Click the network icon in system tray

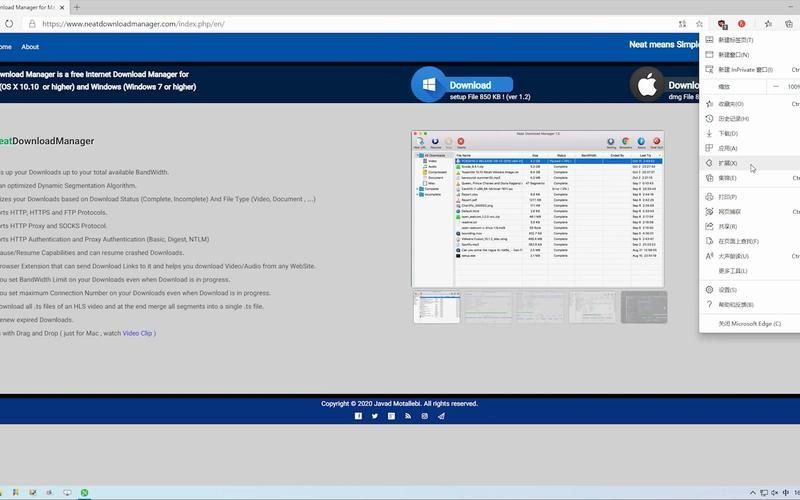(x=764, y=493)
